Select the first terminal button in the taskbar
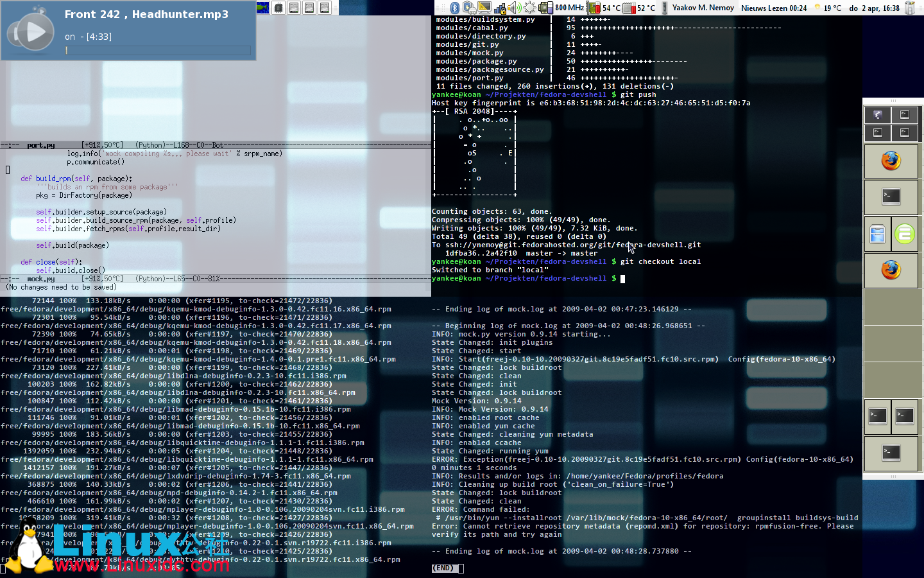This screenshot has height=578, width=924. pos(278,7)
